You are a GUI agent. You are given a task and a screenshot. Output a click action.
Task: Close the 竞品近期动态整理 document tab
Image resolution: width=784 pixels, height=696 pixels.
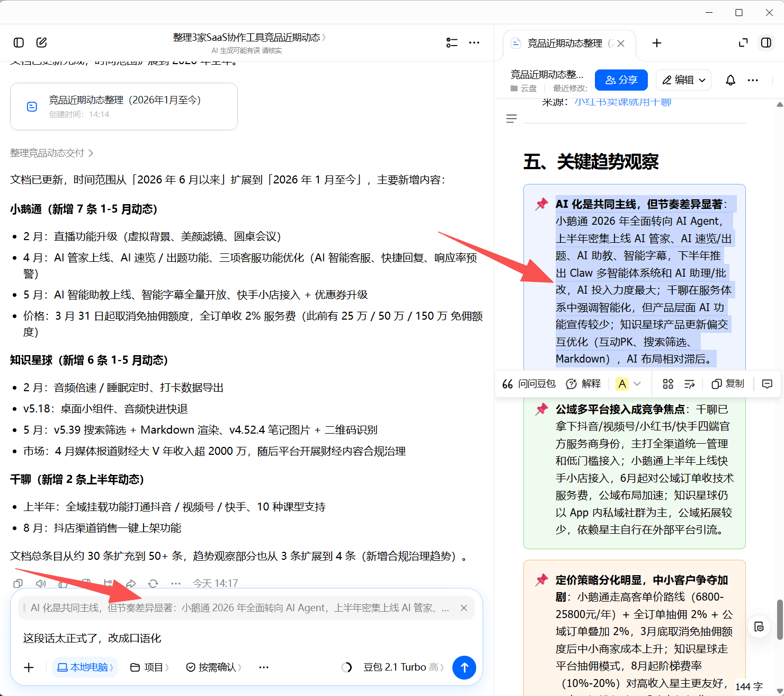point(621,43)
